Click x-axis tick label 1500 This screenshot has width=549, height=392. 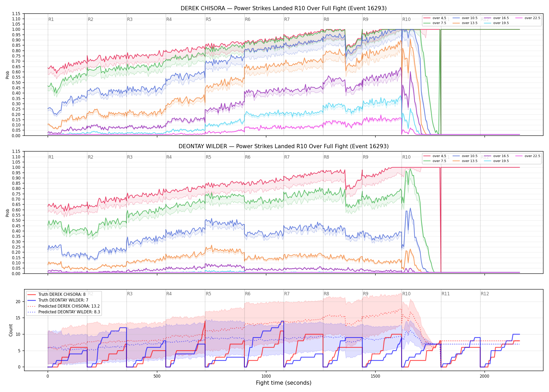pyautogui.click(x=375, y=376)
